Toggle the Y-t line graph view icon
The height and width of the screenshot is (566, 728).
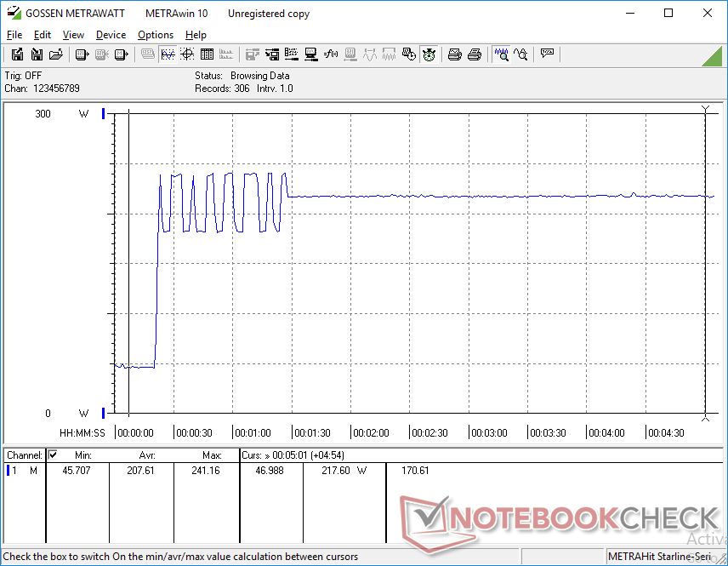coord(168,54)
